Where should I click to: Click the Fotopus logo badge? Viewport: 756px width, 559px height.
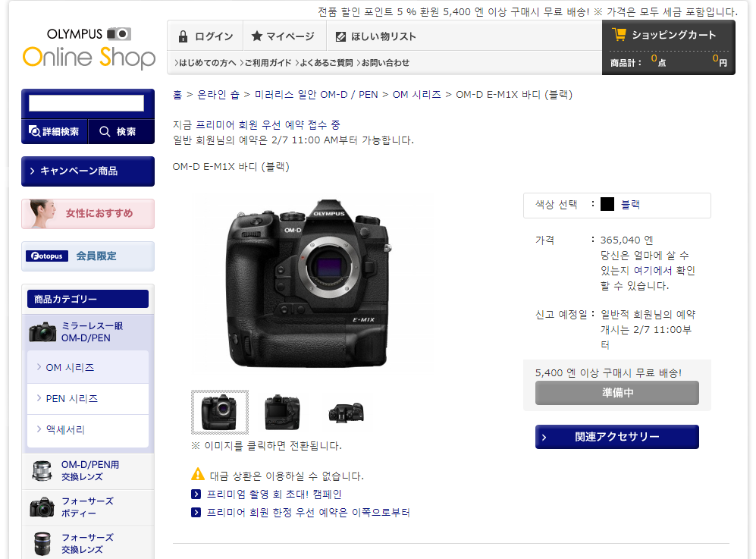(x=47, y=256)
